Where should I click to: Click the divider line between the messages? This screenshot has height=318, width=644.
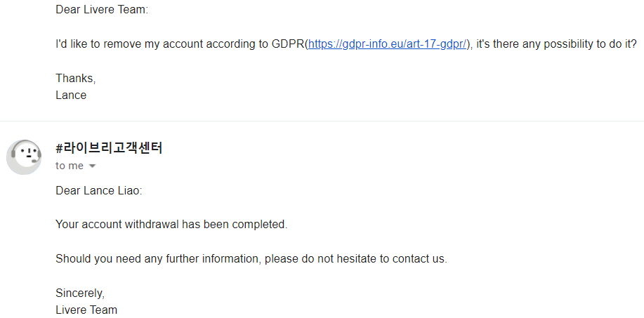(322, 121)
